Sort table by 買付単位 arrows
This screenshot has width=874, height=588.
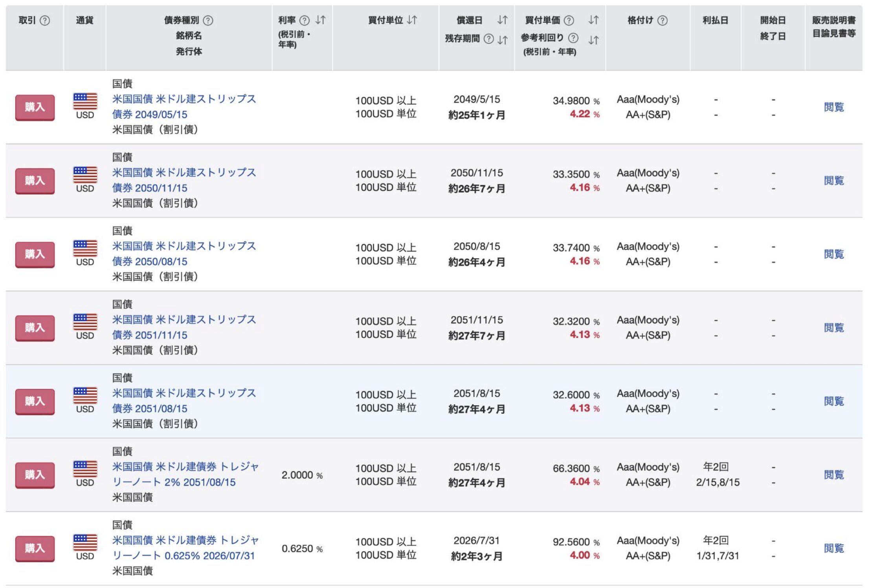coord(412,20)
